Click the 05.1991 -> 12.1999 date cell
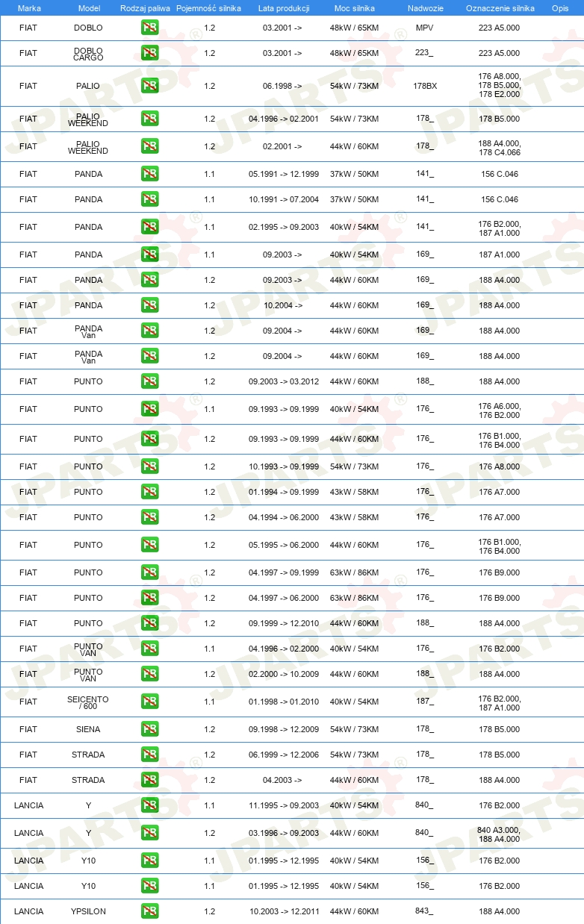584x924 pixels. tap(284, 174)
